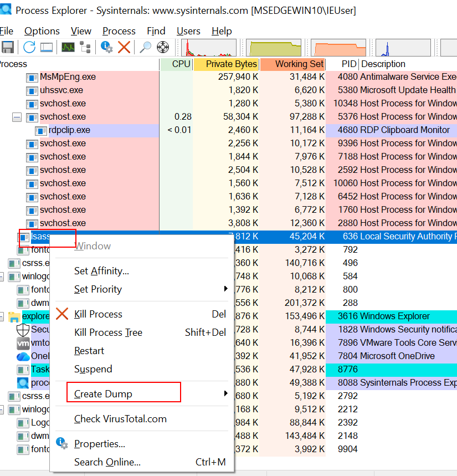Open the Options menu
457x476 pixels.
42,31
